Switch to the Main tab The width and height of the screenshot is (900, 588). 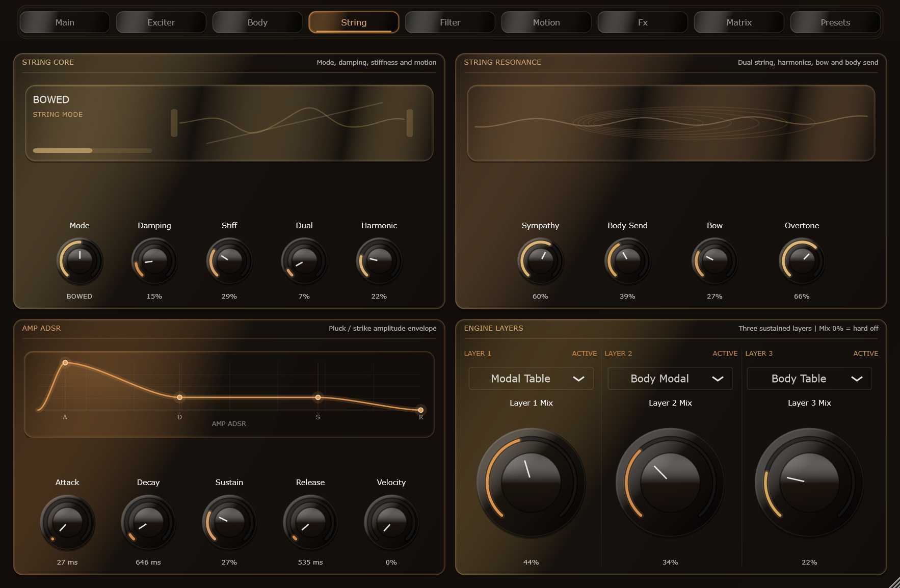click(x=65, y=22)
